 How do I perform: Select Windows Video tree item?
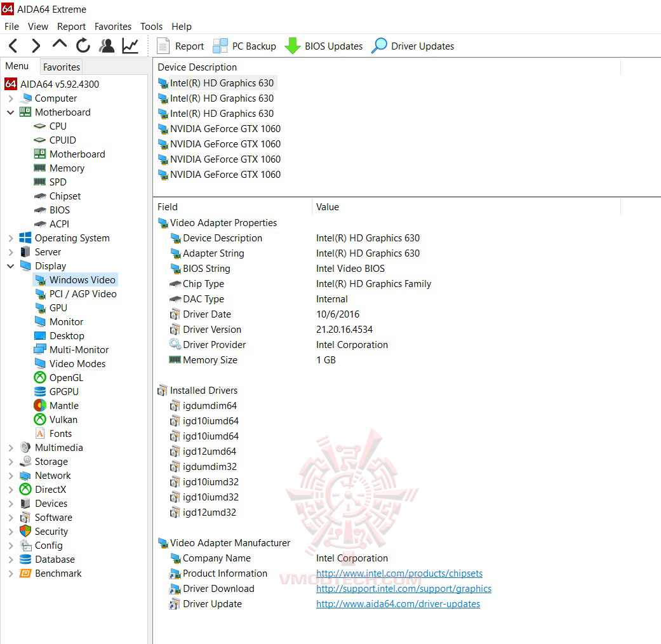76,280
